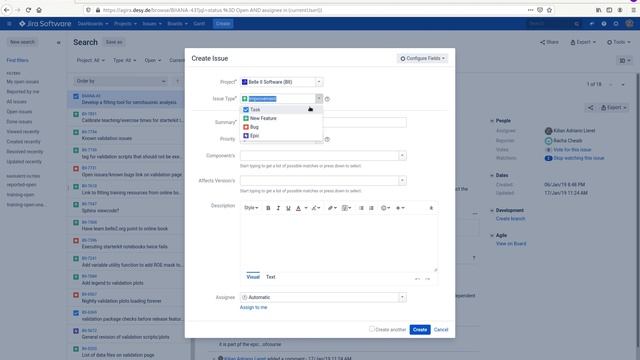The image size is (640, 360).
Task: Switch editor to Text tab
Action: click(x=271, y=277)
